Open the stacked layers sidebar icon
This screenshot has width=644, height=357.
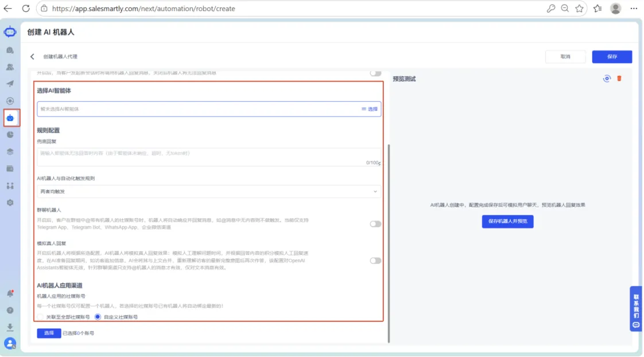[x=10, y=152]
